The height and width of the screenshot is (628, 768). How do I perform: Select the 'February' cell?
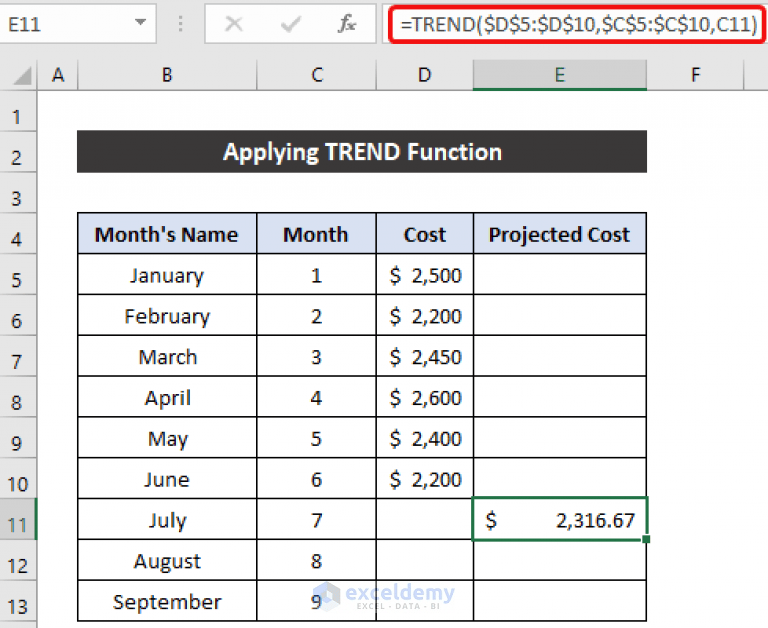pos(167,315)
